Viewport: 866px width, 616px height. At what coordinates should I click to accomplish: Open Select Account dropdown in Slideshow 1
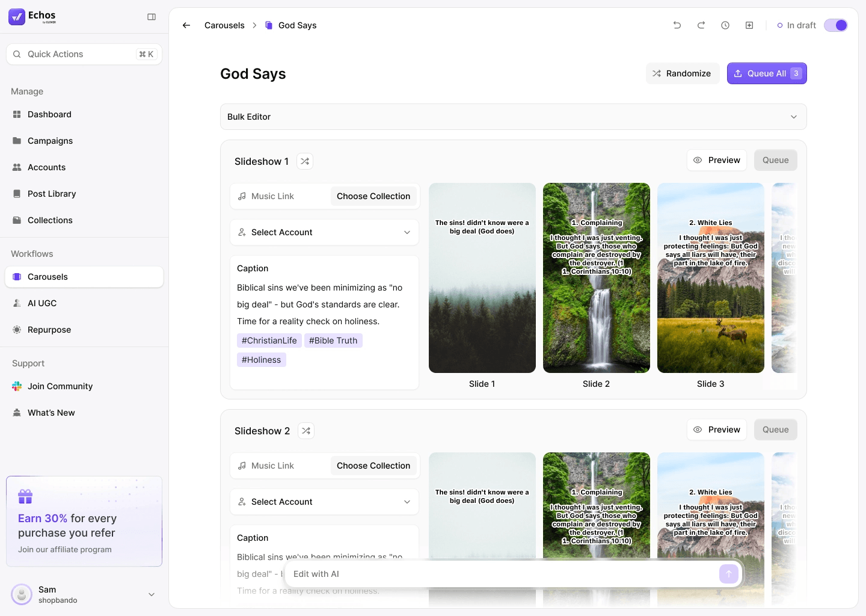coord(325,232)
